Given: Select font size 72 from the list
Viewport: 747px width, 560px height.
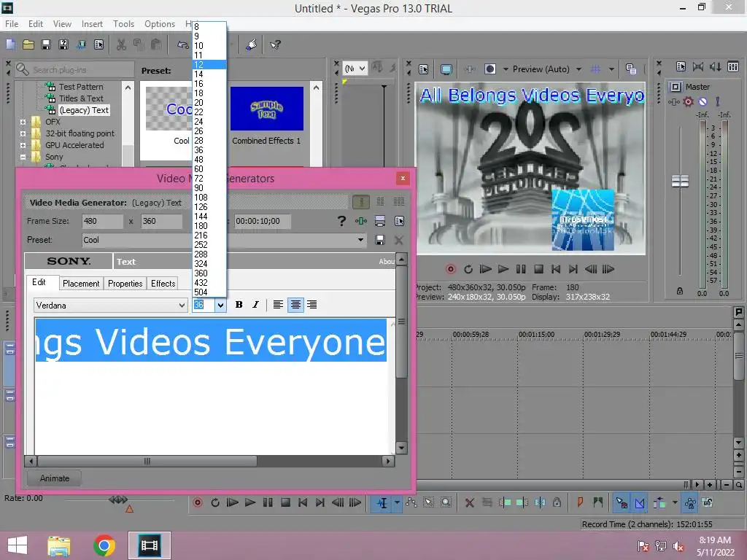Looking at the screenshot, I should click(x=209, y=179).
